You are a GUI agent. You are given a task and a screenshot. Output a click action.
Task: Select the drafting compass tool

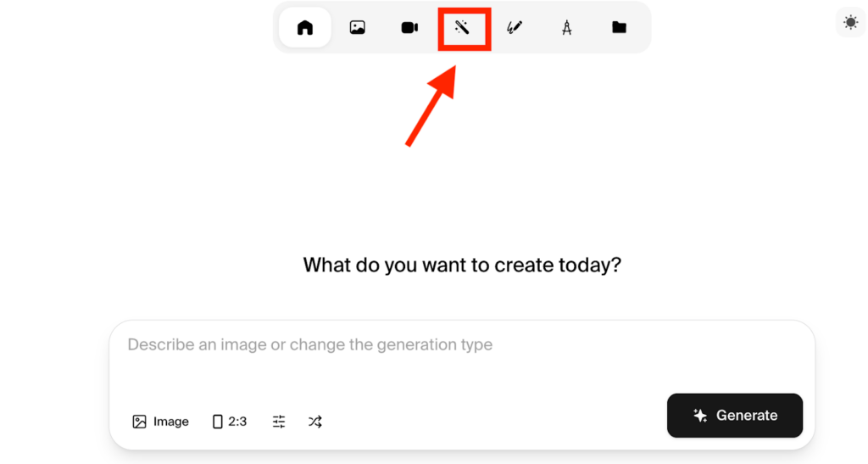pyautogui.click(x=566, y=28)
